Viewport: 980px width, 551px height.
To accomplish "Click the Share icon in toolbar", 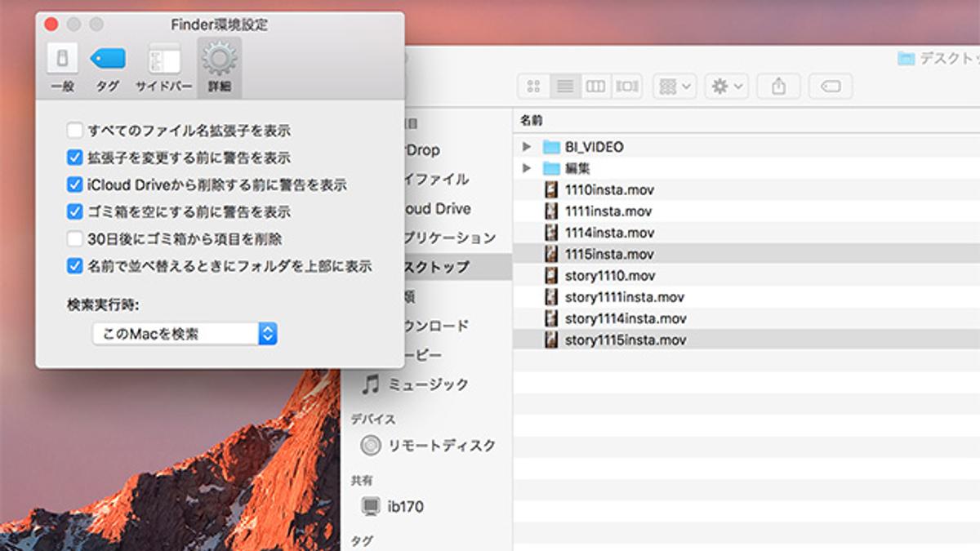I will [778, 87].
